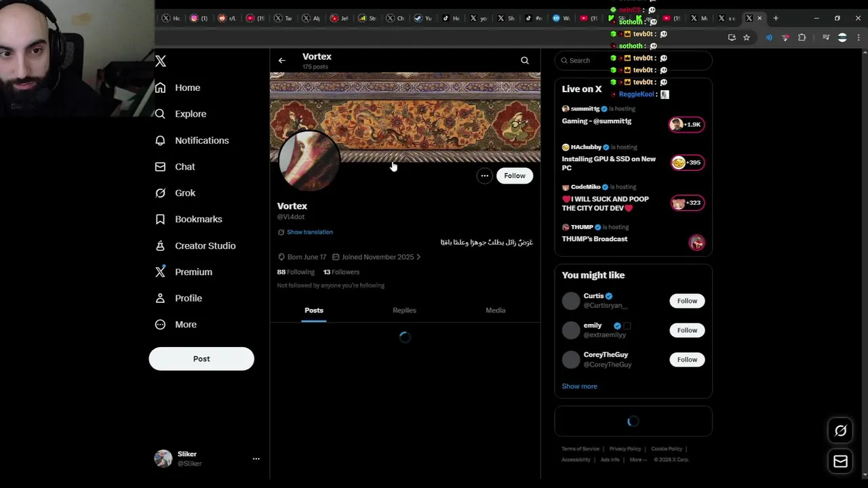This screenshot has height=488, width=868.
Task: Click the Sliker account avatar
Action: pos(163,459)
